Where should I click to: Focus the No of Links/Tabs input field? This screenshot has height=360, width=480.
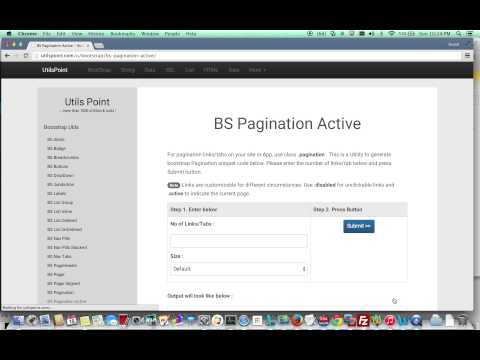pyautogui.click(x=239, y=241)
